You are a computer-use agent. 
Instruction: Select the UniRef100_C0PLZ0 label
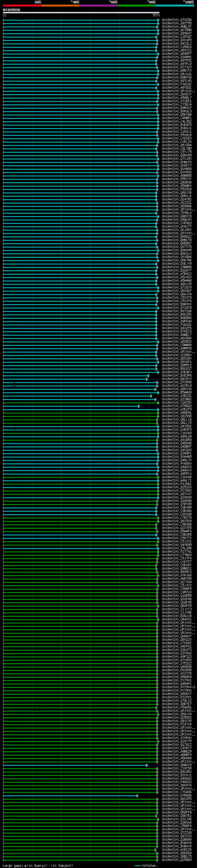point(176,142)
